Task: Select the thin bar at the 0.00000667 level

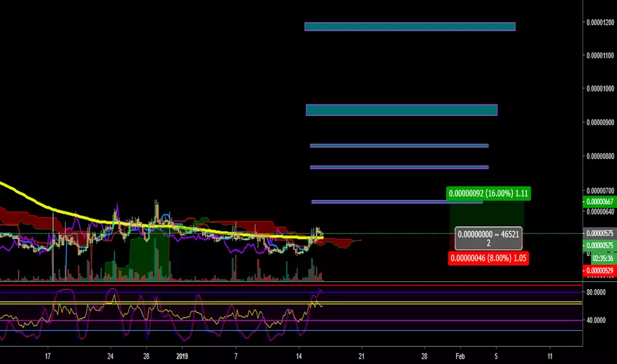Action: 397,202
